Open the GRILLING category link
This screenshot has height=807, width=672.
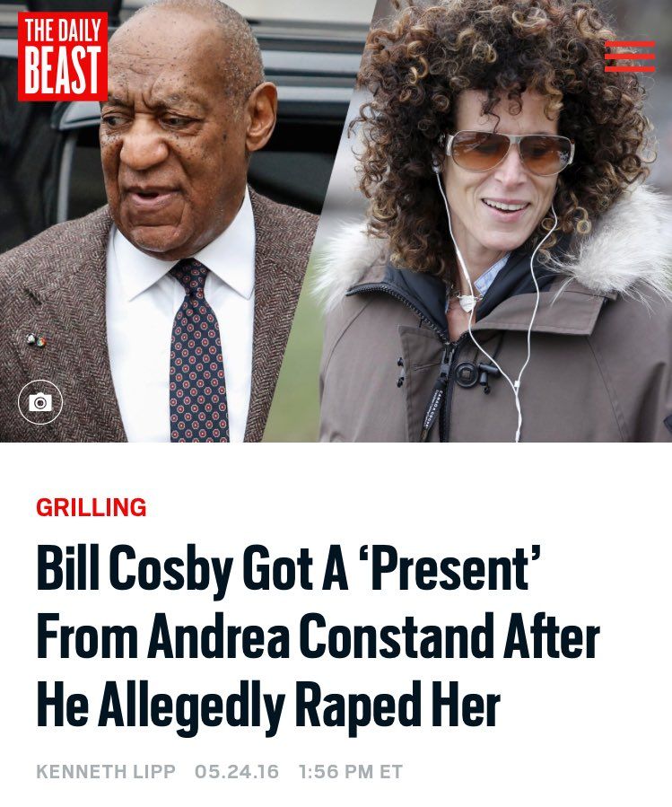click(92, 507)
